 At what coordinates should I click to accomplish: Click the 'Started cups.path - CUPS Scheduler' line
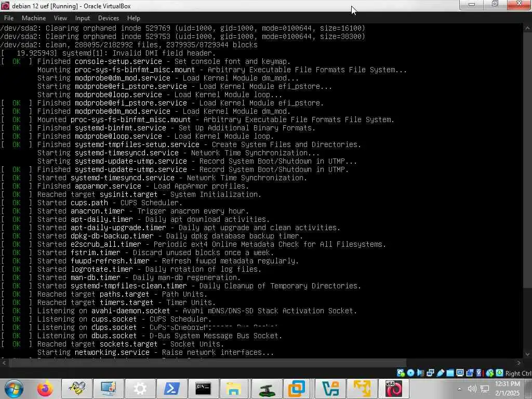tap(91, 203)
